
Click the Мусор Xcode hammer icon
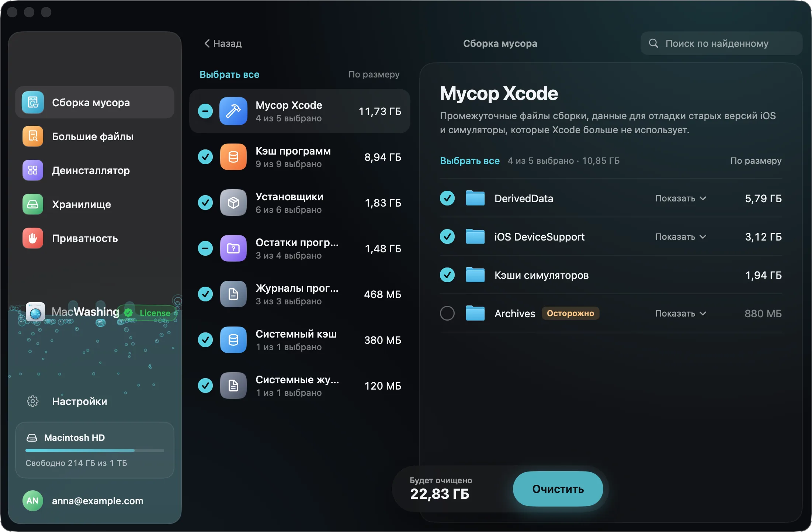233,111
